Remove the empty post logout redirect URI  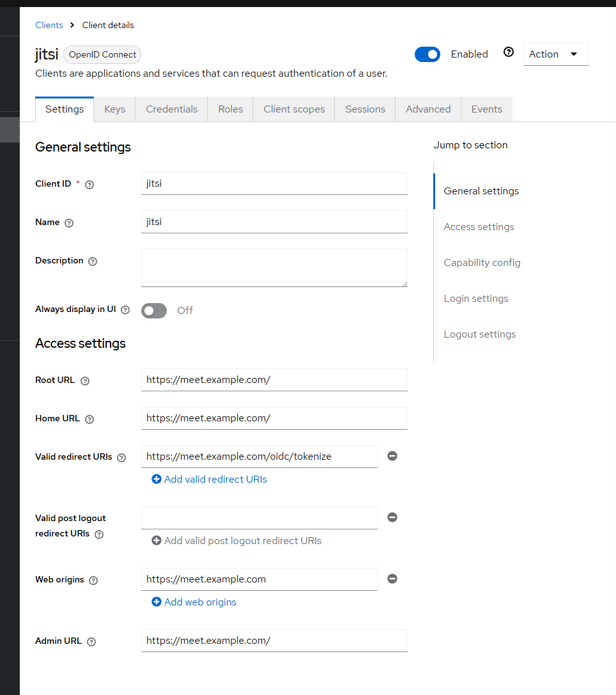tap(392, 517)
